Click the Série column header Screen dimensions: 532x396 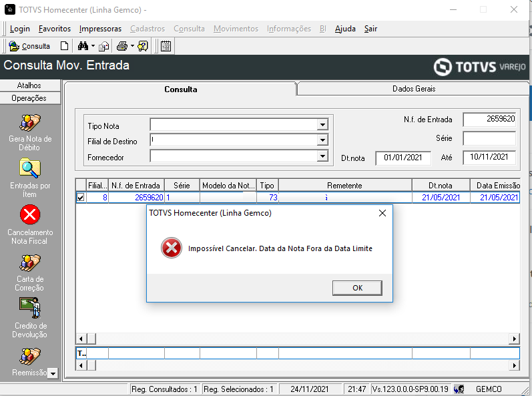pos(182,186)
